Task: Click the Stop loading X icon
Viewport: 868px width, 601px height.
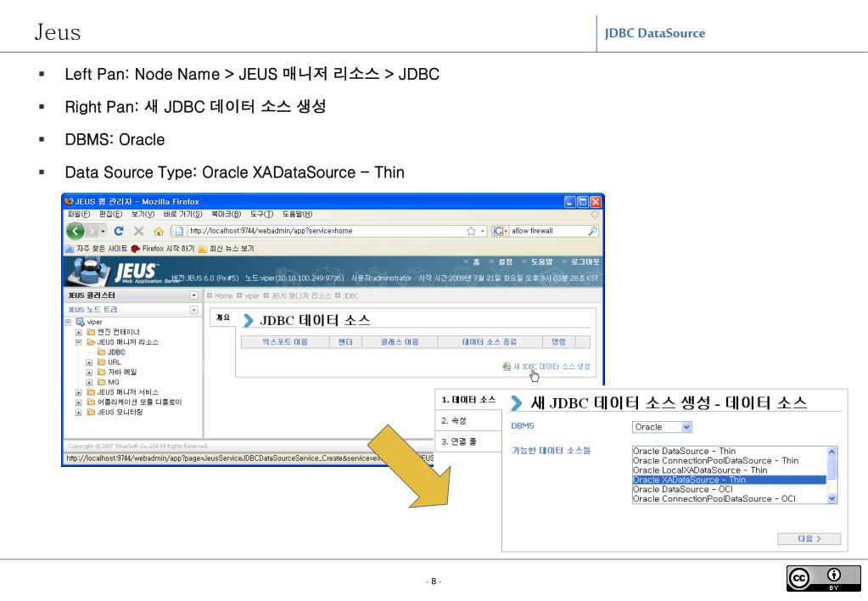Action: pos(138,231)
